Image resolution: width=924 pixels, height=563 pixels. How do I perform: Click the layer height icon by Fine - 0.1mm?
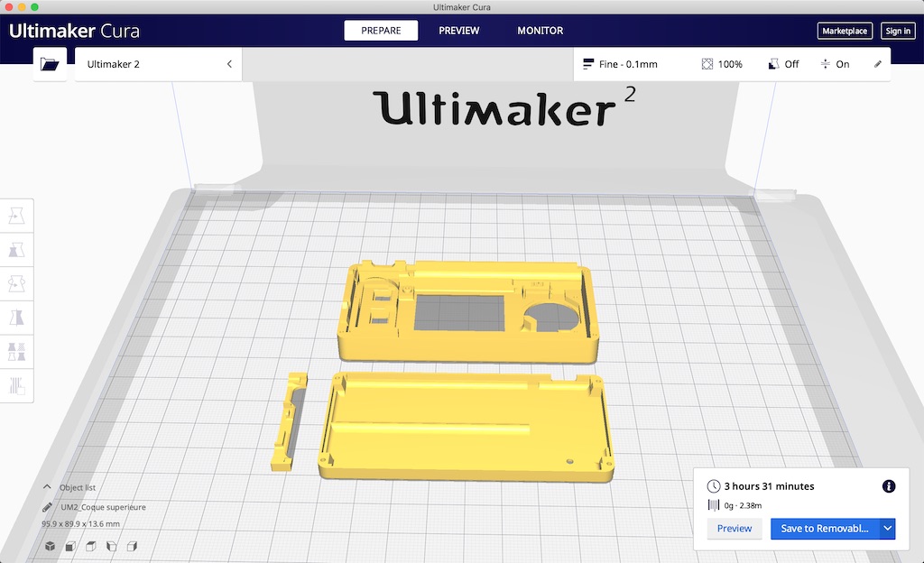588,64
